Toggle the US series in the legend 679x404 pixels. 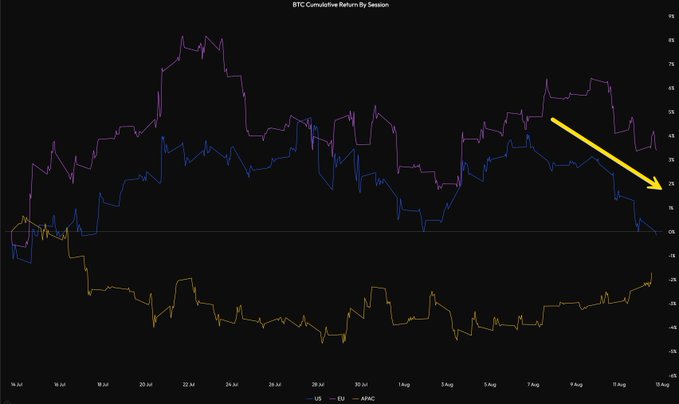(314, 398)
